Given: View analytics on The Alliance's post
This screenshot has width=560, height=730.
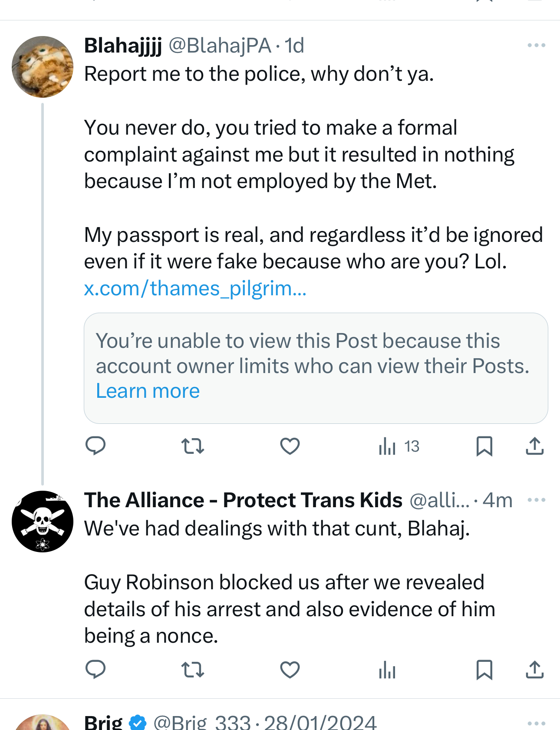Looking at the screenshot, I should tap(387, 670).
